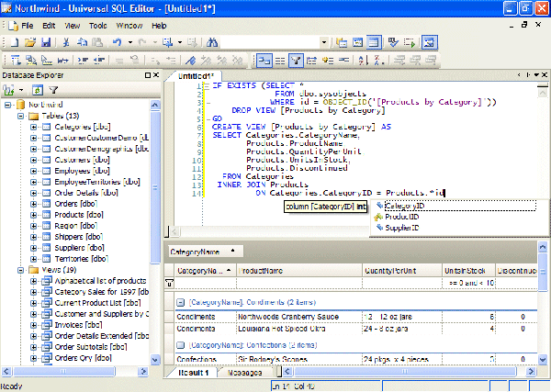This screenshot has width=551, height=392.
Task: Collapse the Confections group in results
Action: click(x=181, y=346)
